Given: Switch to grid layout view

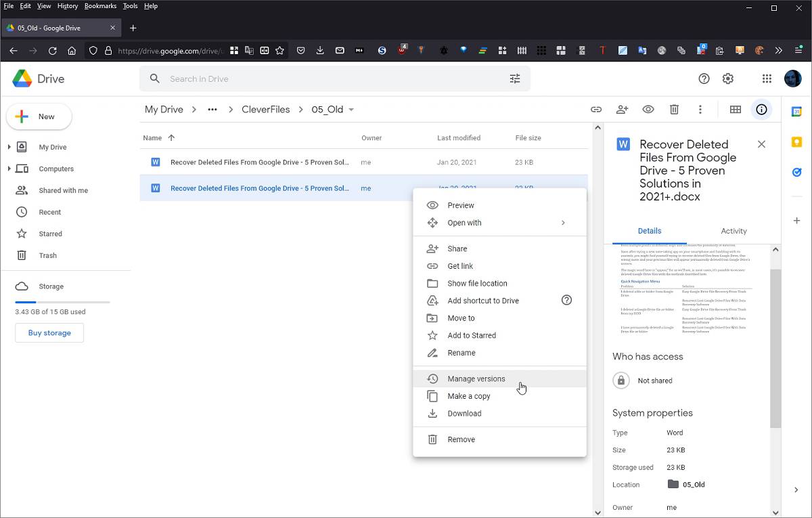Looking at the screenshot, I should pyautogui.click(x=736, y=110).
